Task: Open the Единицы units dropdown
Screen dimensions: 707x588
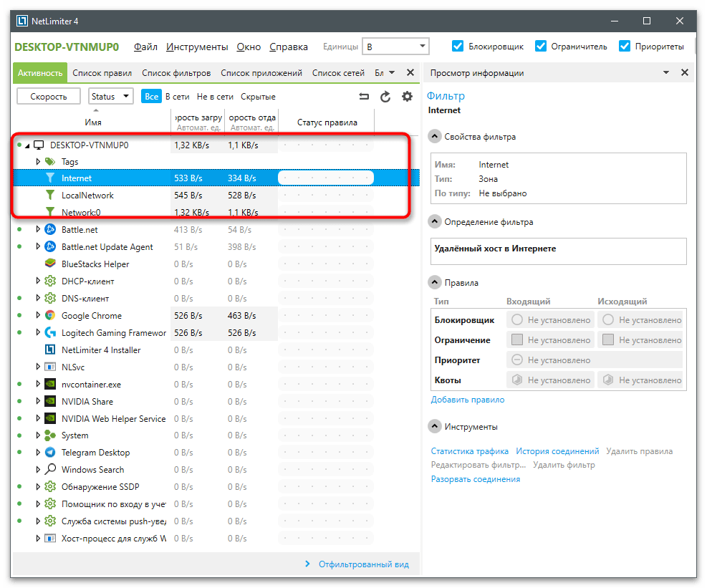Action: [395, 47]
